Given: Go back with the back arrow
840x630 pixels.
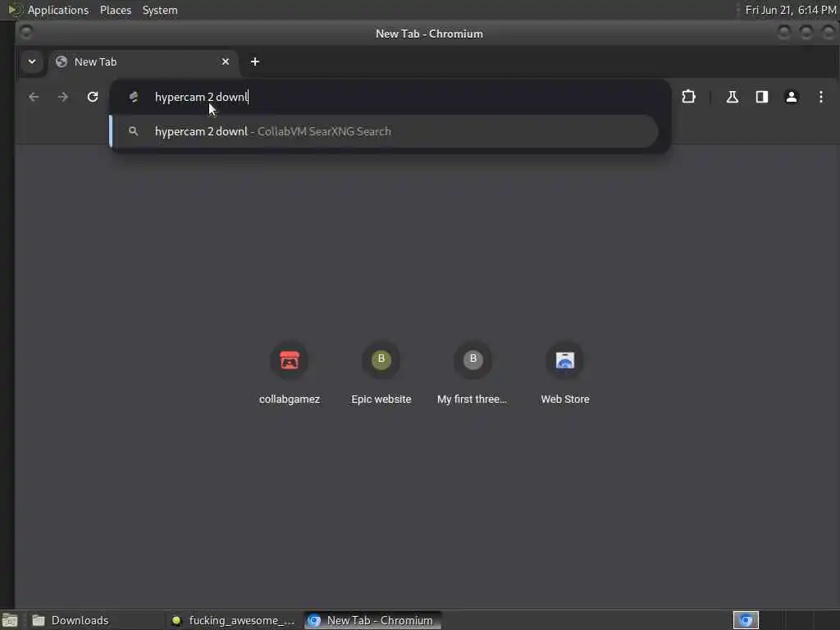Looking at the screenshot, I should click(34, 97).
